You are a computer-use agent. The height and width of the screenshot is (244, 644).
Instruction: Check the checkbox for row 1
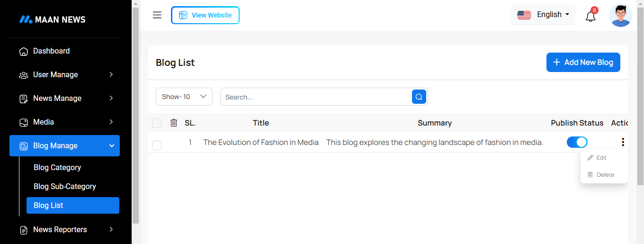[x=157, y=145]
